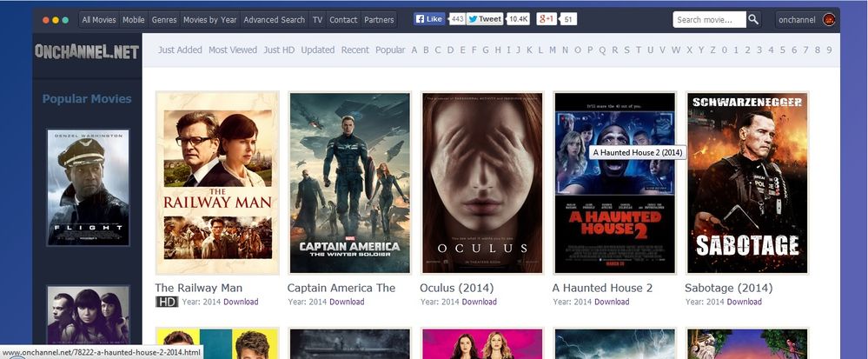
Task: Open the TV section
Action: (x=317, y=19)
